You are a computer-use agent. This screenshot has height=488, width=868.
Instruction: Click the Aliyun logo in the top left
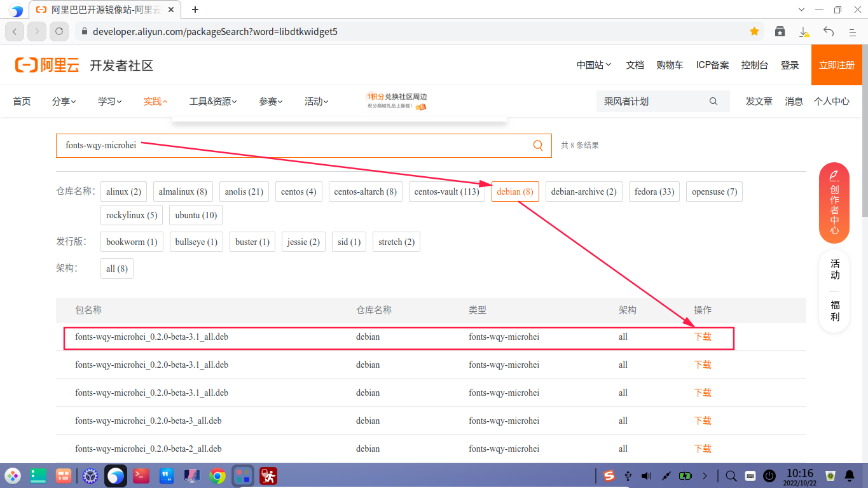tap(47, 64)
